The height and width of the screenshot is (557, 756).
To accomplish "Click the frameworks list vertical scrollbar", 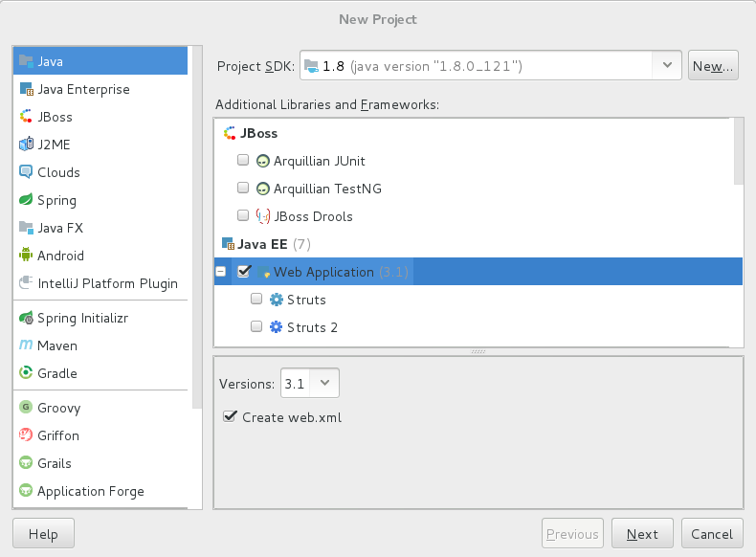I will 739,151.
